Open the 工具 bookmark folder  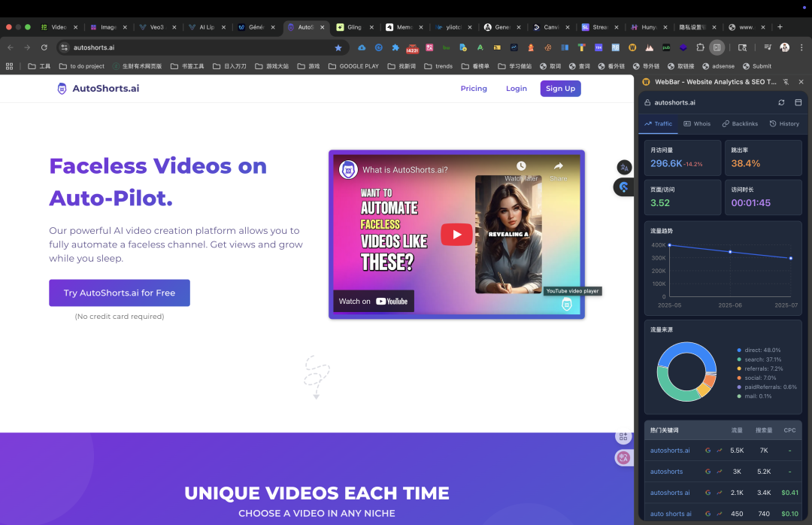point(39,66)
